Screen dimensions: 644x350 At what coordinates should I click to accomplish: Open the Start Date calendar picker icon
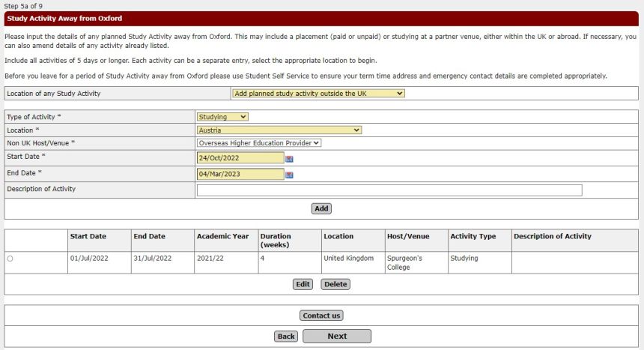click(289, 158)
